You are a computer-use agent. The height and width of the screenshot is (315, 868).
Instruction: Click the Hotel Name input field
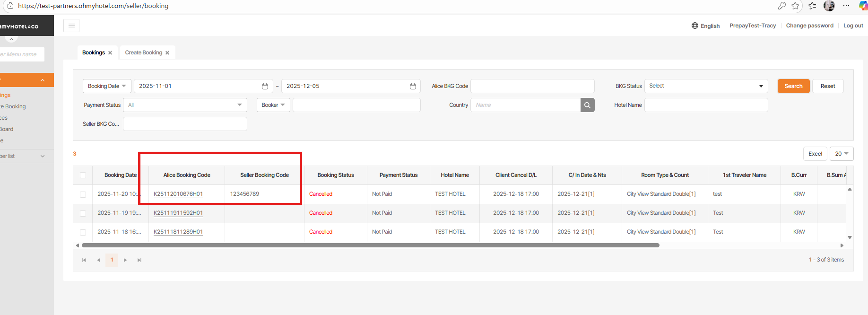(706, 105)
